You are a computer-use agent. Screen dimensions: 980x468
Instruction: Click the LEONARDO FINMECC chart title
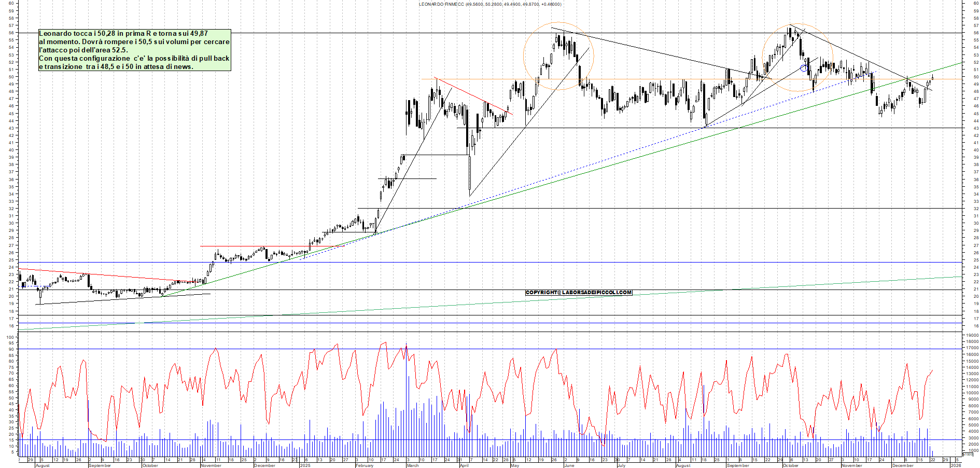pyautogui.click(x=489, y=4)
